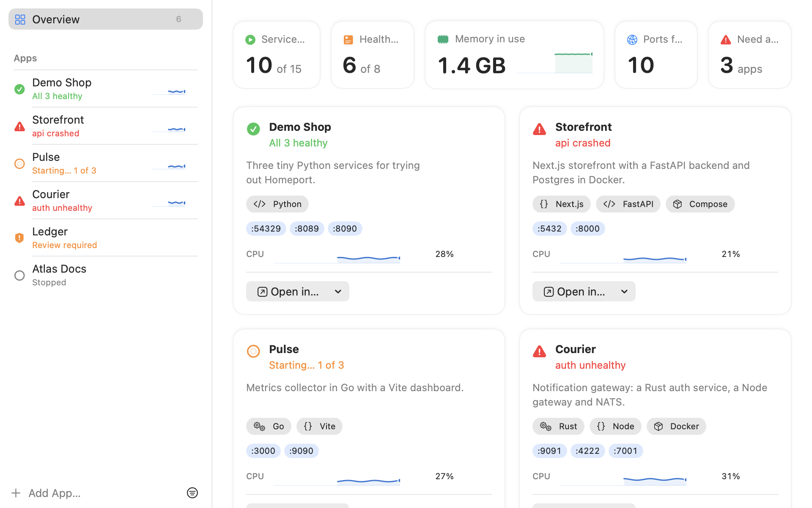This screenshot has width=812, height=508.
Task: Click the Memory in use sparkline chart
Action: click(x=554, y=63)
